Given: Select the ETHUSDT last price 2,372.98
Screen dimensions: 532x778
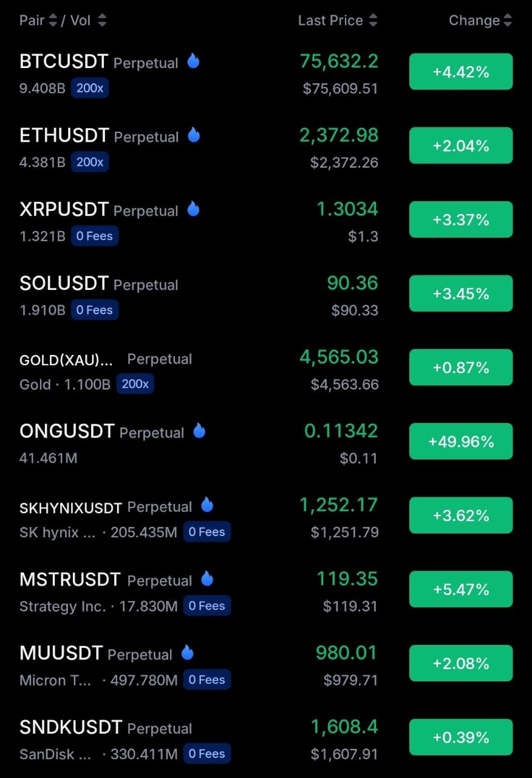Looking at the screenshot, I should [339, 135].
